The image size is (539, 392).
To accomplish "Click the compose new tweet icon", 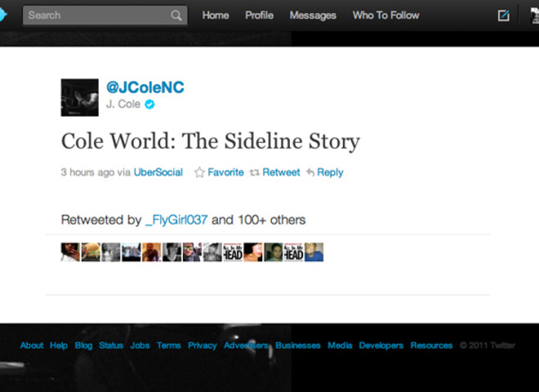I will pyautogui.click(x=504, y=16).
